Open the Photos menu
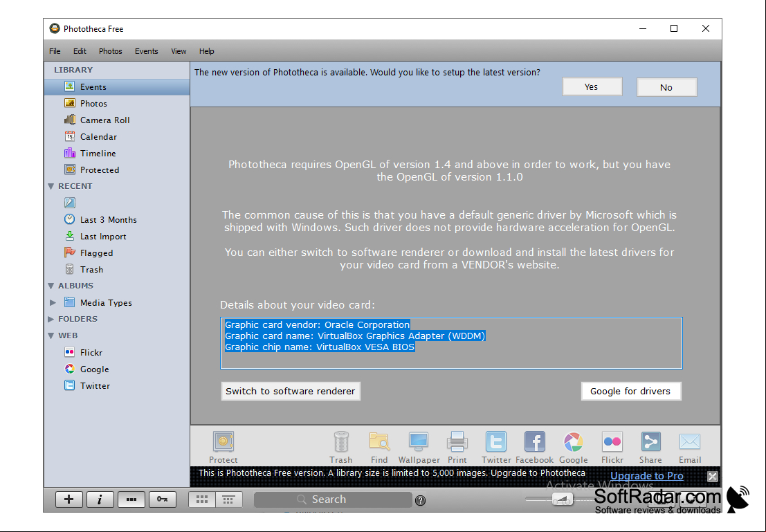The width and height of the screenshot is (766, 532). click(x=111, y=51)
